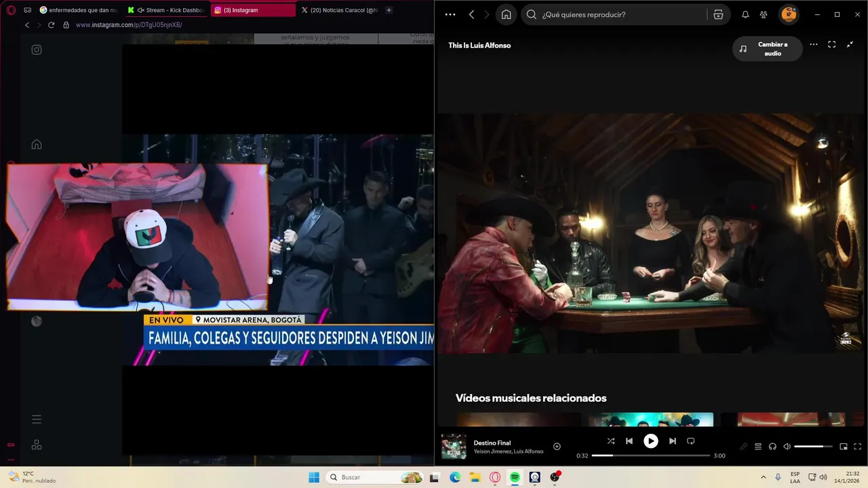Open artist Luis Alfonso link
The image size is (868, 488).
click(x=529, y=451)
